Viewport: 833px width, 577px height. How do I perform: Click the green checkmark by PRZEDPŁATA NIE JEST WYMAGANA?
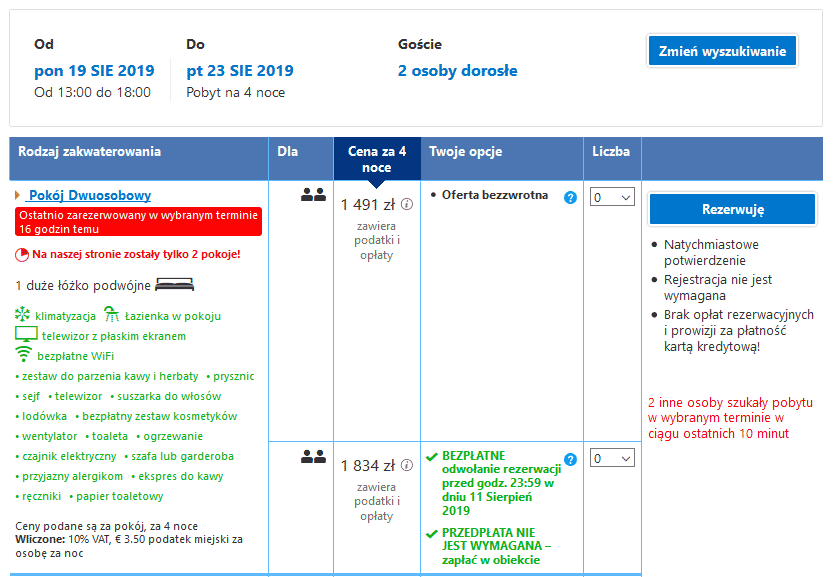pos(432,533)
